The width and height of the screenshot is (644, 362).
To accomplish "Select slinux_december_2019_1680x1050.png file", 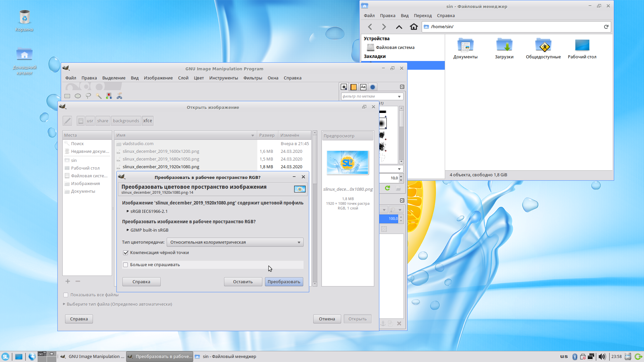I will click(161, 159).
